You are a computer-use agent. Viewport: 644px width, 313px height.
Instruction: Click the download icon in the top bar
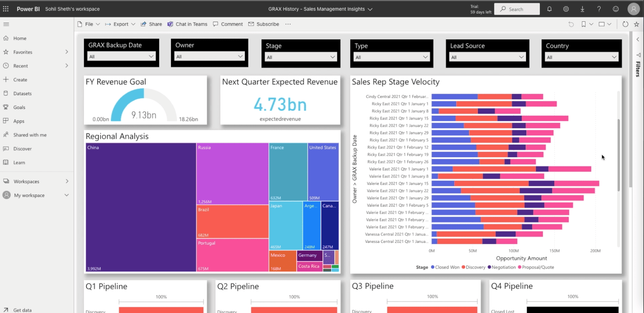click(x=582, y=9)
